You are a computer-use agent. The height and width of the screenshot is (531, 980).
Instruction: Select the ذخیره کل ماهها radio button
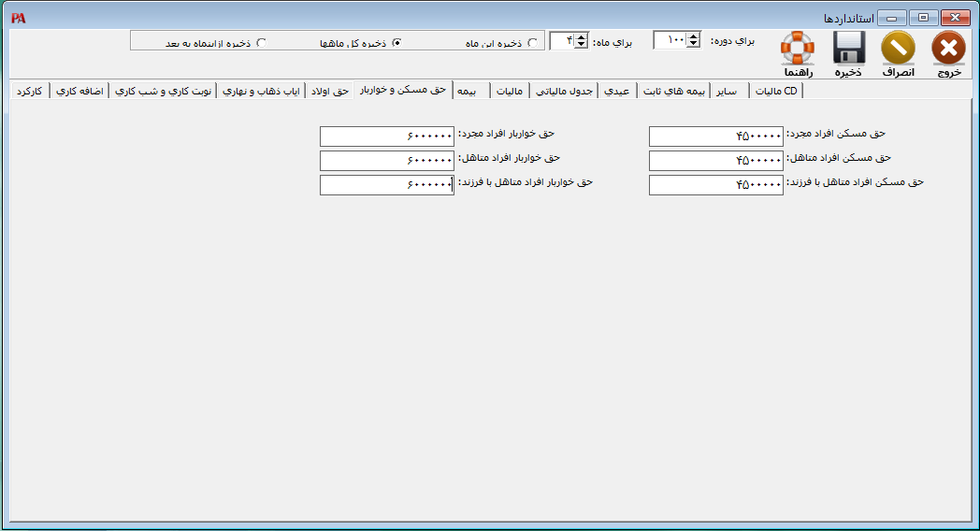396,43
